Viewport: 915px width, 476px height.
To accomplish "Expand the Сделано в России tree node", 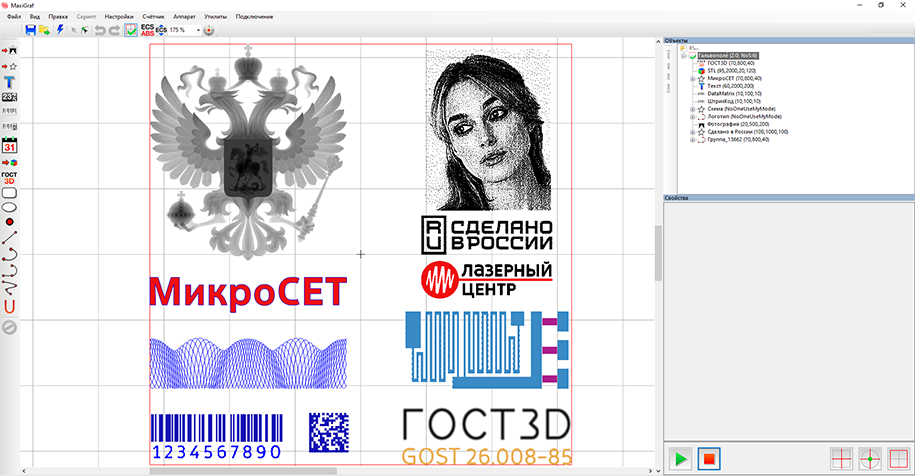I will click(693, 132).
